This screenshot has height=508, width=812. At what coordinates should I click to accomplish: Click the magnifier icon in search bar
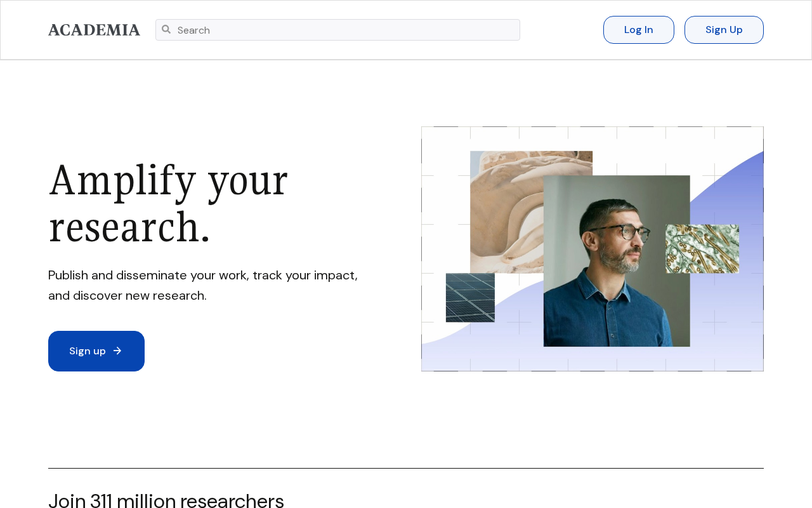(x=166, y=29)
